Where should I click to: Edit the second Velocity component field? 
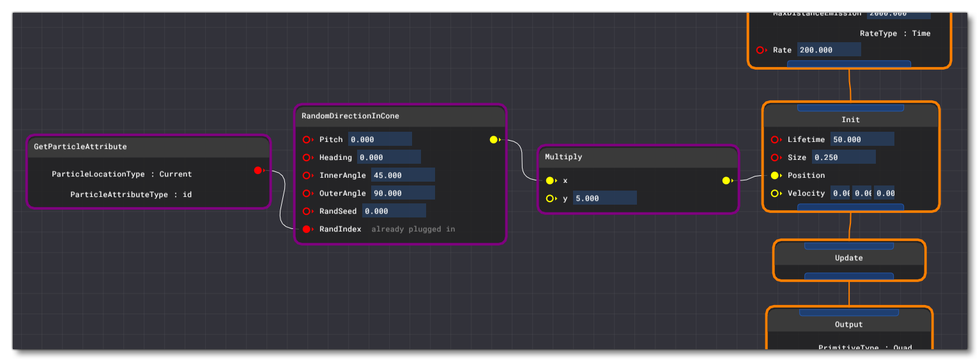tap(862, 193)
